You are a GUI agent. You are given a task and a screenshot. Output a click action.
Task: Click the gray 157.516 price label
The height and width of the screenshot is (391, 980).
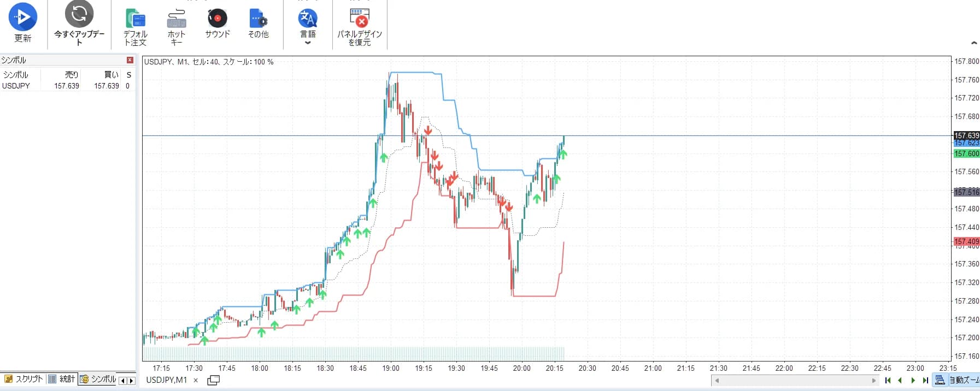tap(966, 192)
